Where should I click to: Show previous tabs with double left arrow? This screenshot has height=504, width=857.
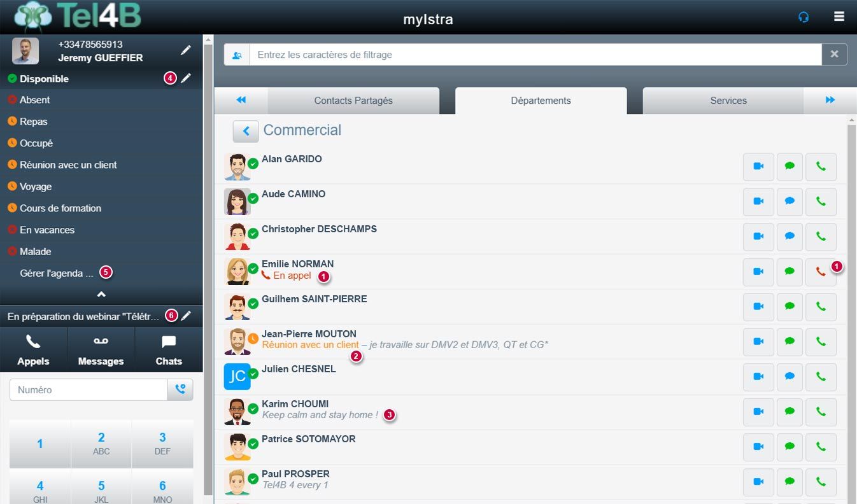point(241,101)
